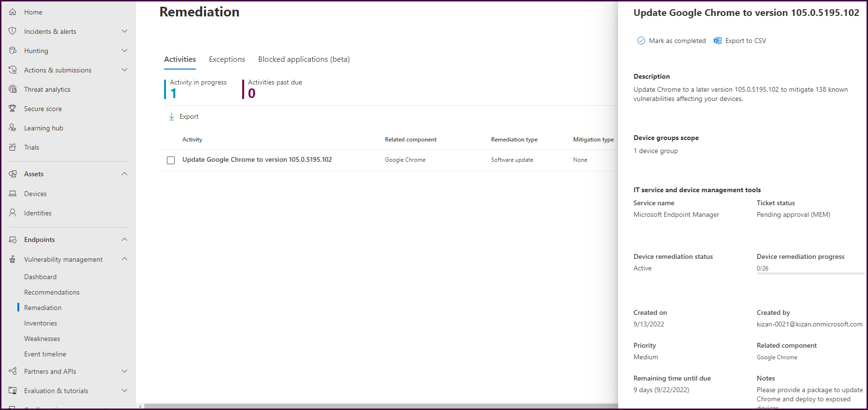Expand Actions & submissions menu chevron
Viewport: 868px width, 410px height.
(x=124, y=70)
